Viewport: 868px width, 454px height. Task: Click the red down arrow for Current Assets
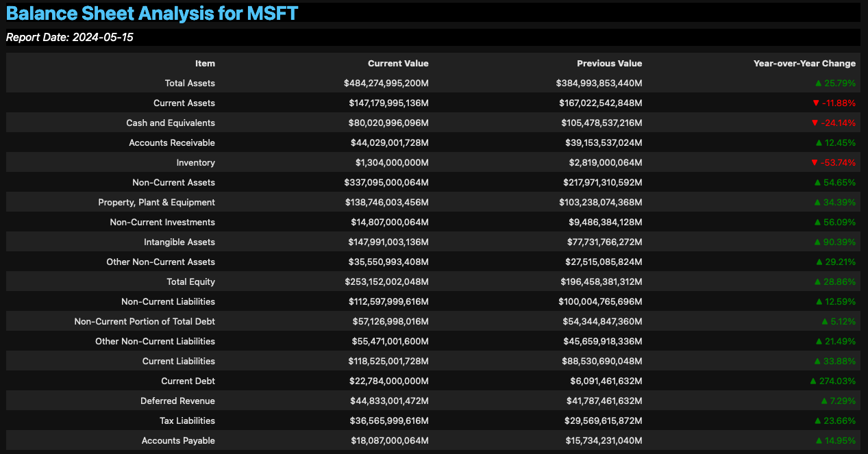(x=815, y=103)
